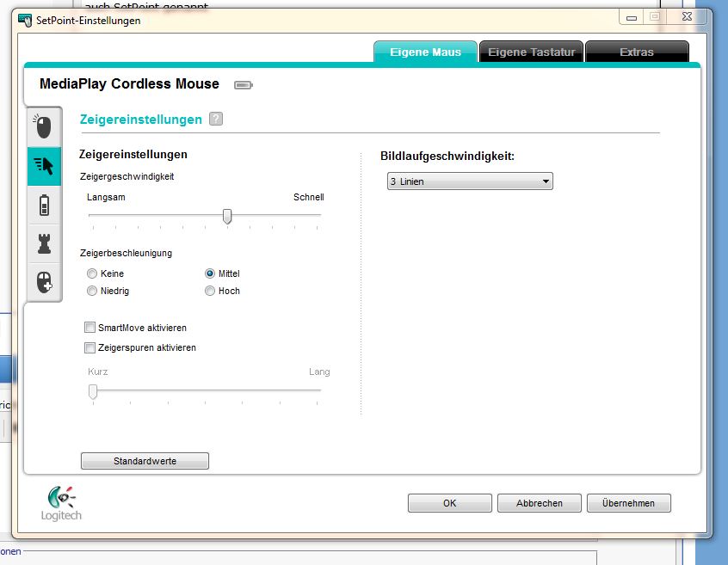Image resolution: width=728 pixels, height=565 pixels.
Task: Click the Abbrechen button
Action: click(539, 503)
